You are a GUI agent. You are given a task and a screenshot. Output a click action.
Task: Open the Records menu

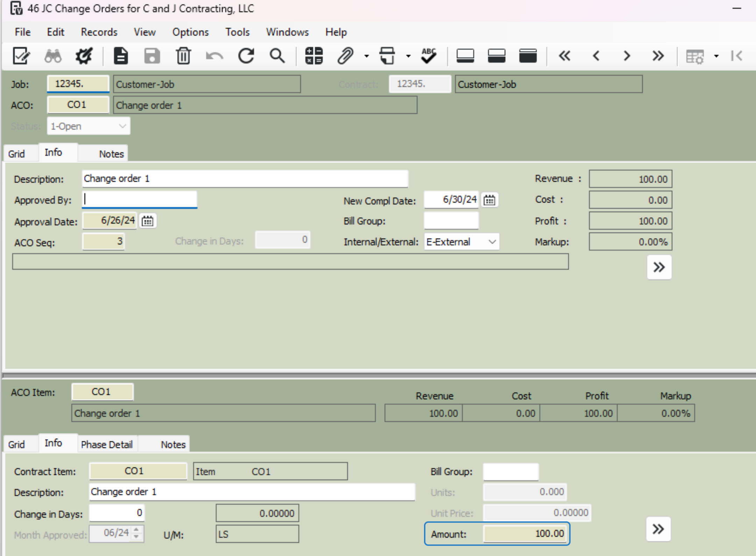coord(99,32)
